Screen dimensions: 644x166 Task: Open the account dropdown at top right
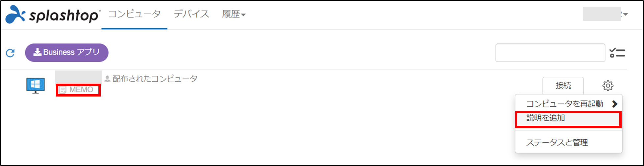pos(605,14)
